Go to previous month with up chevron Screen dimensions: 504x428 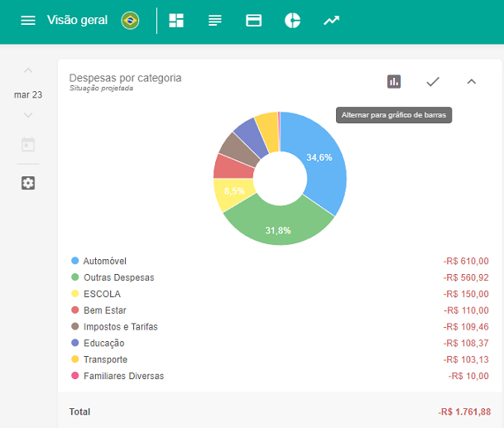pyautogui.click(x=28, y=71)
